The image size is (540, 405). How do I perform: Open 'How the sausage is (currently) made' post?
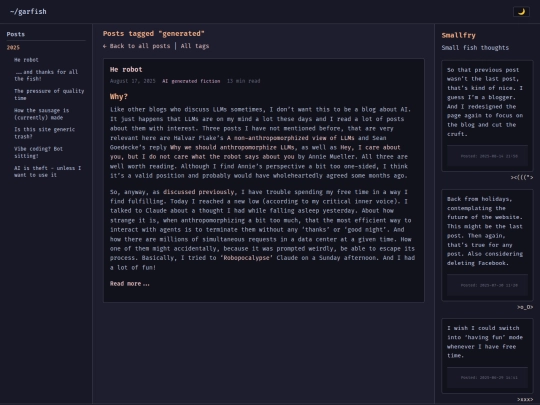[41, 114]
